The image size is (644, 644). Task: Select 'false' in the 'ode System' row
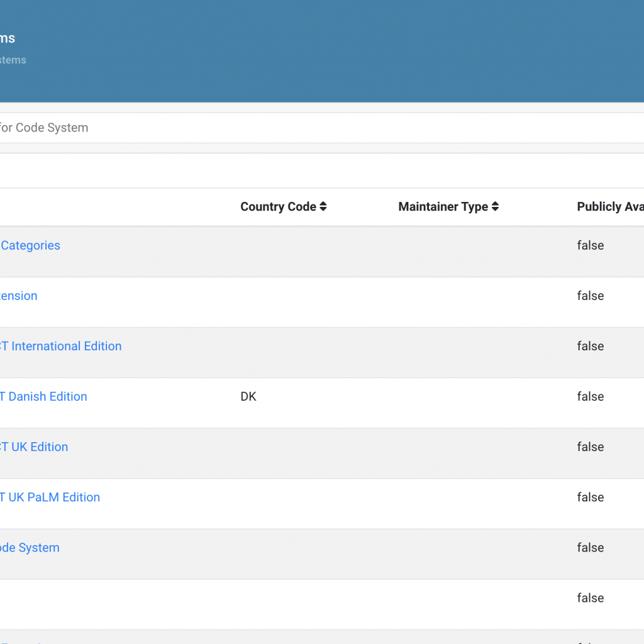[590, 548]
